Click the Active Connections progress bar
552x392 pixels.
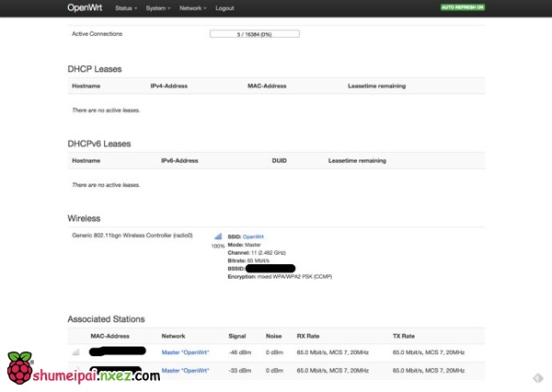[255, 34]
